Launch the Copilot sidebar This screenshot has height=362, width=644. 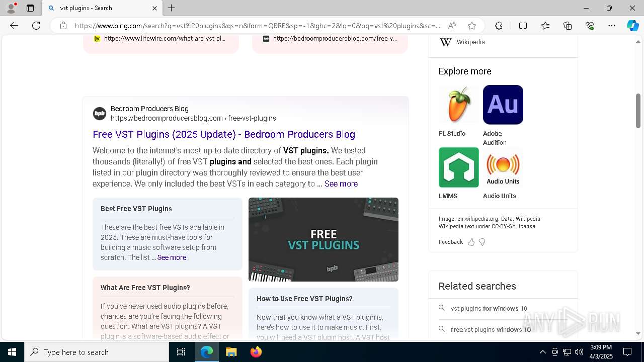tap(632, 26)
